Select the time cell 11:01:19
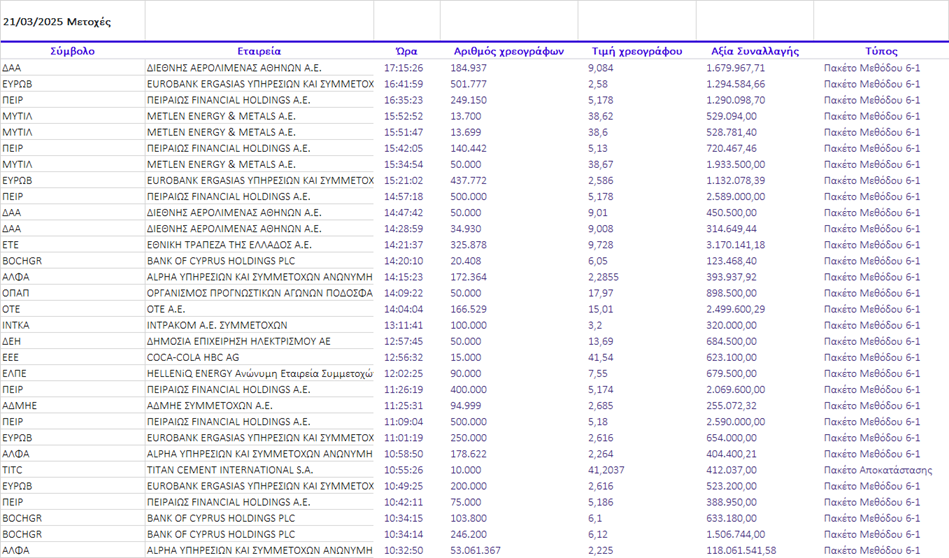The width and height of the screenshot is (949, 558). click(x=404, y=438)
